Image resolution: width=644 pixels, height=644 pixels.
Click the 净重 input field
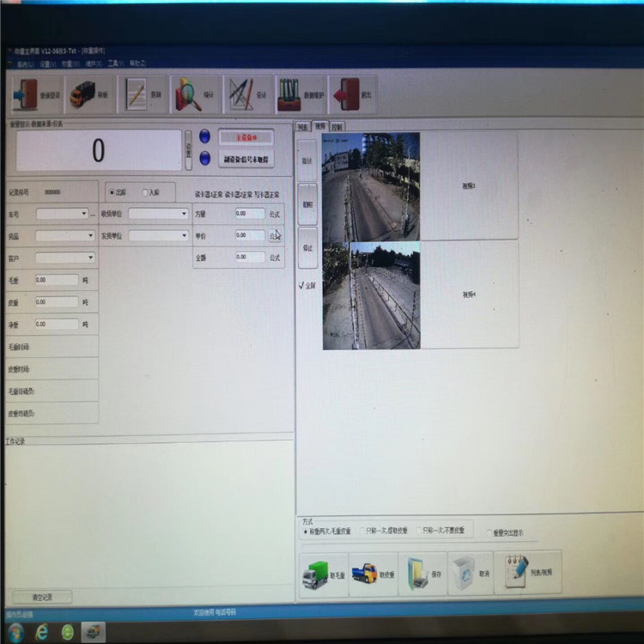57,324
